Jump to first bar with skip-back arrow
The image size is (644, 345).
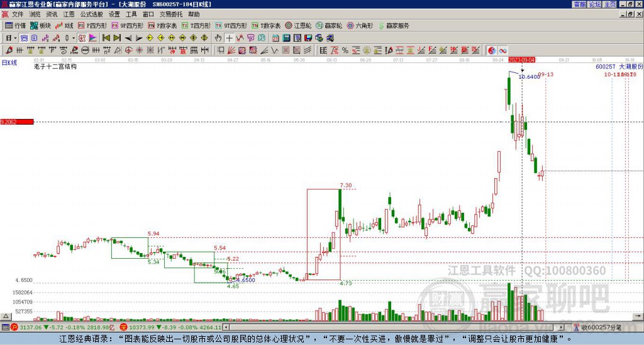(x=106, y=38)
